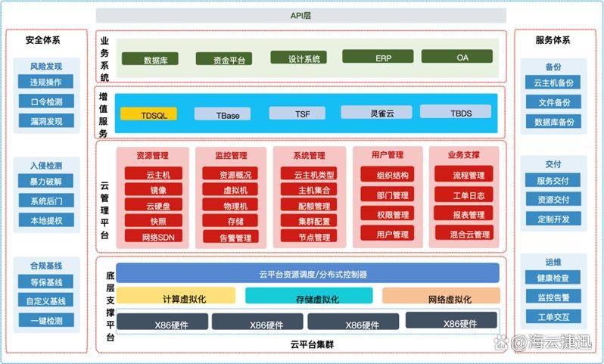The height and width of the screenshot is (364, 604).
Task: Select the 灵雀云 service box
Action: click(x=377, y=112)
